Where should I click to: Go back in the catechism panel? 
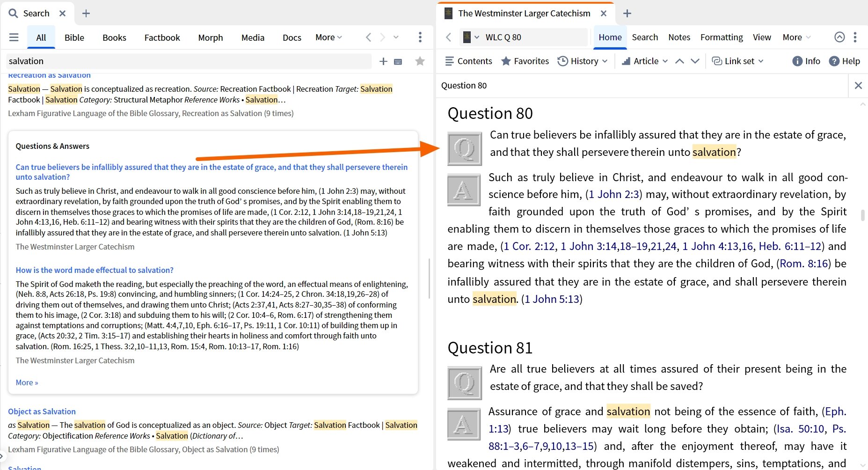(449, 37)
